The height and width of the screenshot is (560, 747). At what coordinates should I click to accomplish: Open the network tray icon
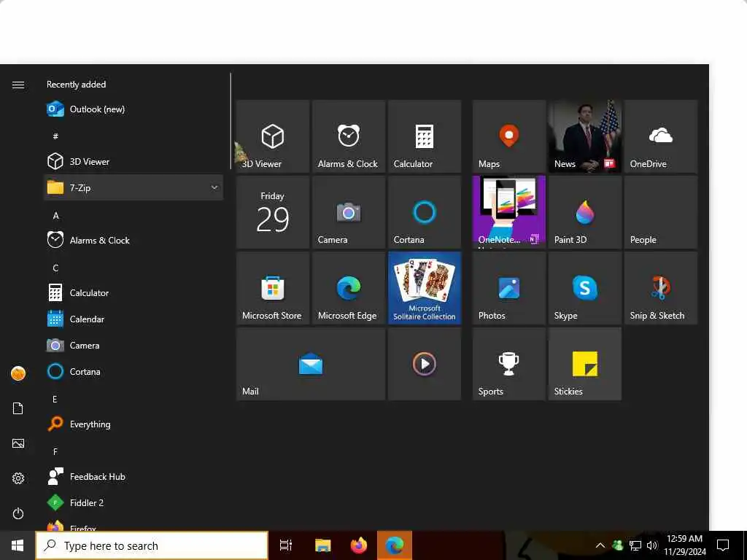[x=635, y=545]
